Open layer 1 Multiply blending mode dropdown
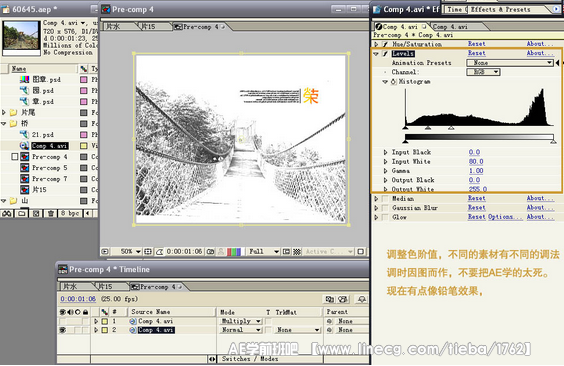 (241, 321)
